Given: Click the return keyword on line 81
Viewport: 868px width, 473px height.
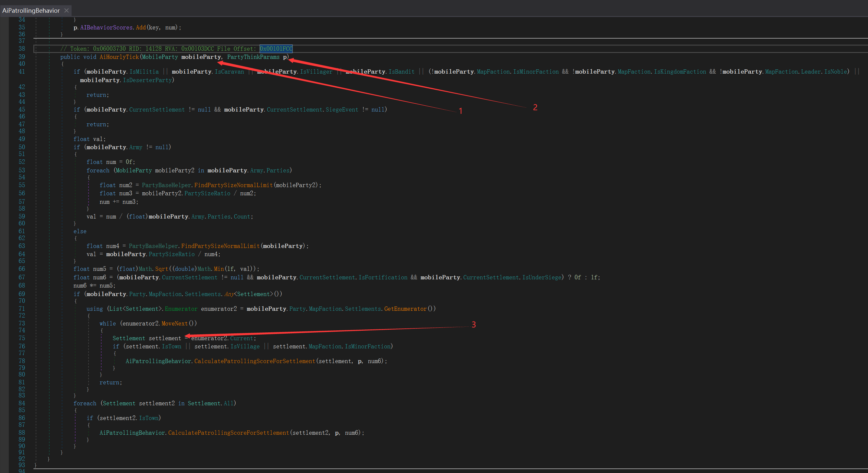Looking at the screenshot, I should (x=109, y=383).
